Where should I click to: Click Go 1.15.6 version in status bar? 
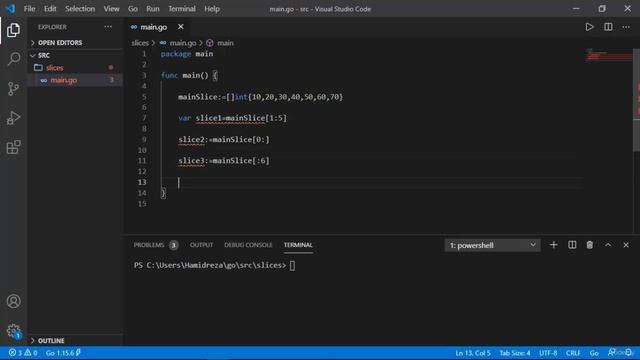(63, 353)
